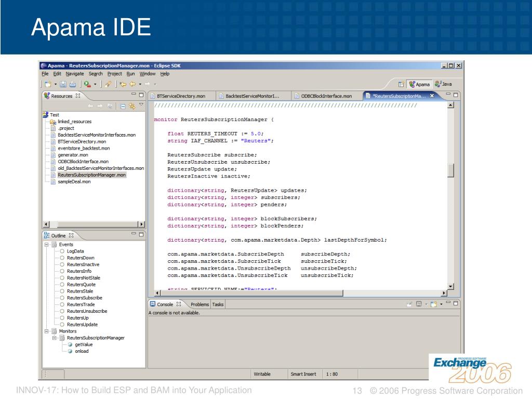Click the Open Console icon
Image resolution: width=532 pixels, height=399 pixels.
tap(433, 304)
